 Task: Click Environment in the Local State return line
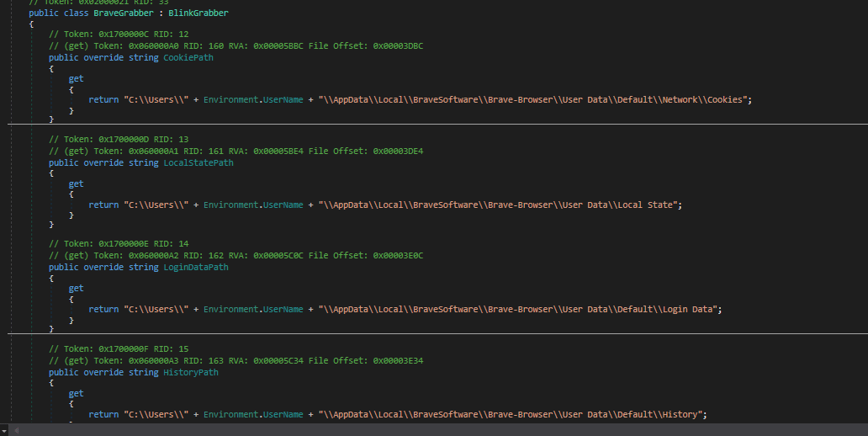click(230, 205)
